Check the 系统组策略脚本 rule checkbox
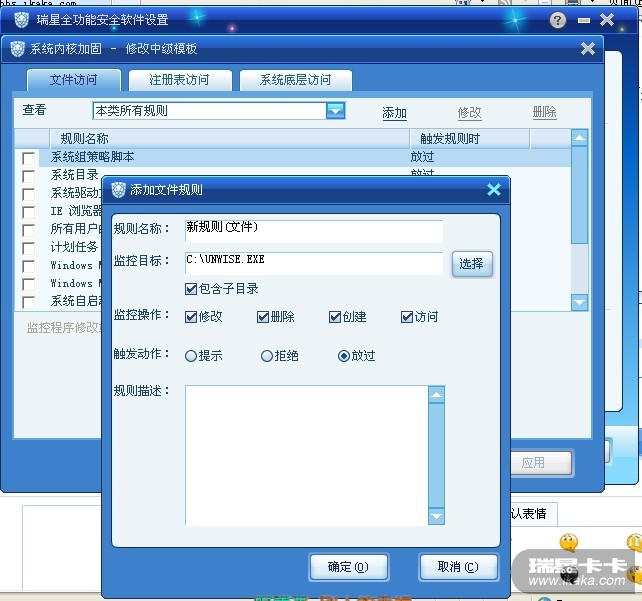This screenshot has width=642, height=601. pyautogui.click(x=28, y=158)
